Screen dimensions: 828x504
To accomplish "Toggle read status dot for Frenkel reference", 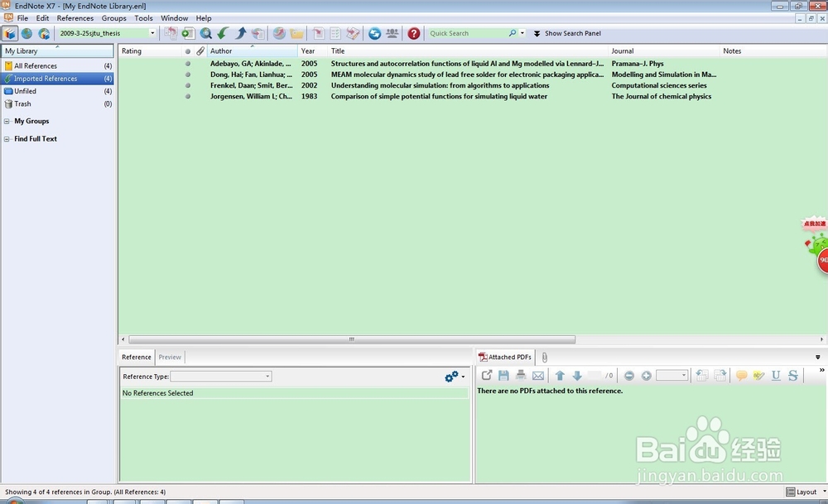I will [x=187, y=85].
